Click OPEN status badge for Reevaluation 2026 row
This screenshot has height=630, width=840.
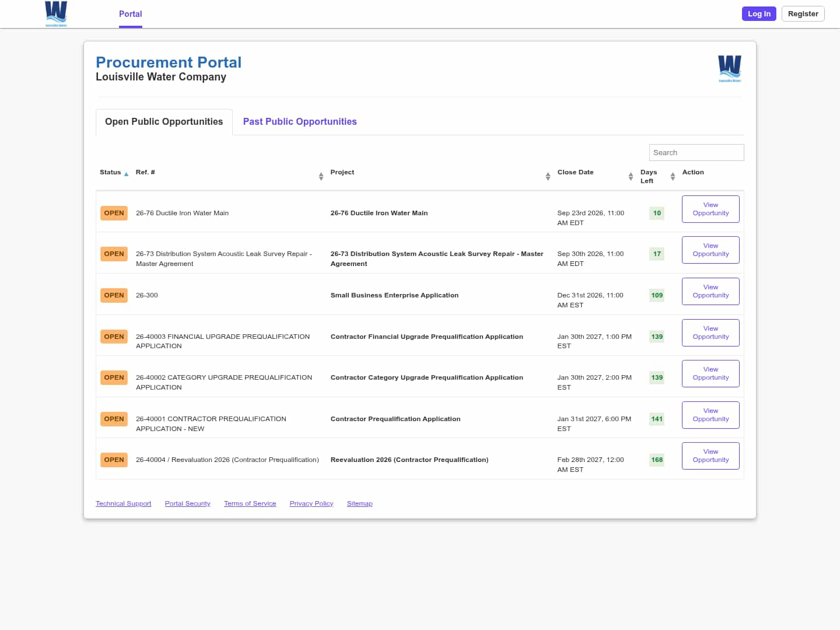pyautogui.click(x=114, y=460)
